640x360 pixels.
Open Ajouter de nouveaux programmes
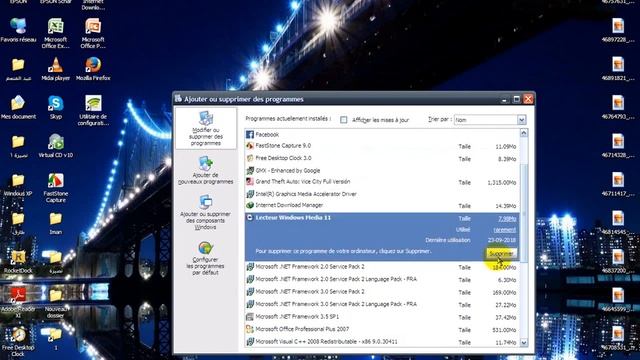click(x=206, y=170)
